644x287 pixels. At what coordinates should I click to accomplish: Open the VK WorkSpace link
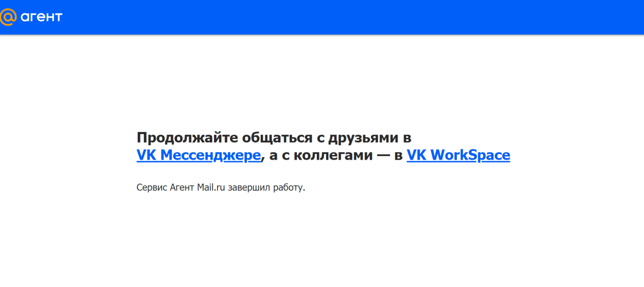tap(458, 155)
